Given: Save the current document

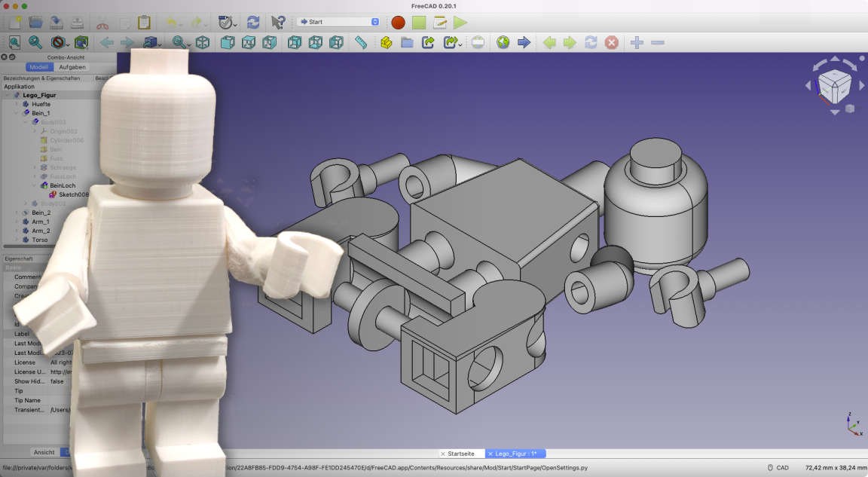Looking at the screenshot, I should [57, 22].
